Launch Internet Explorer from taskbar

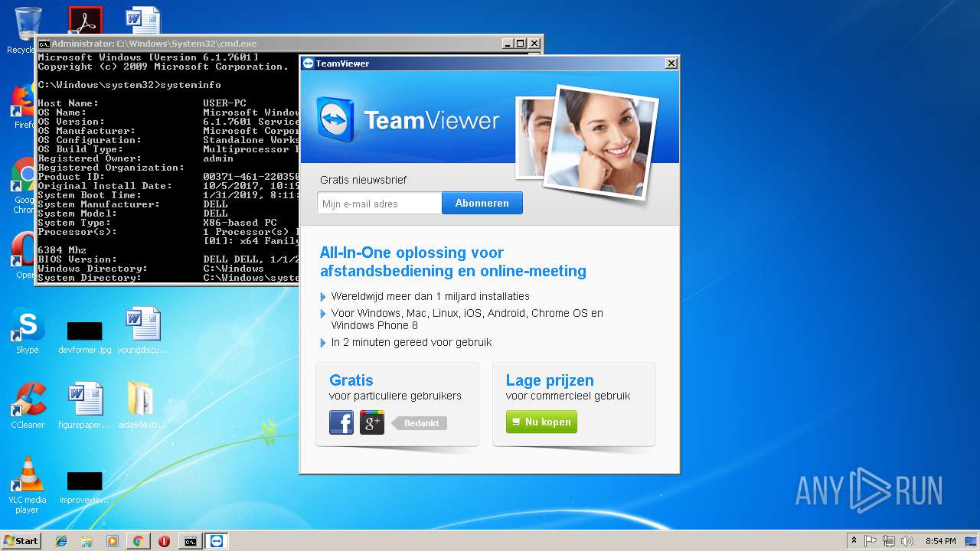click(x=61, y=541)
